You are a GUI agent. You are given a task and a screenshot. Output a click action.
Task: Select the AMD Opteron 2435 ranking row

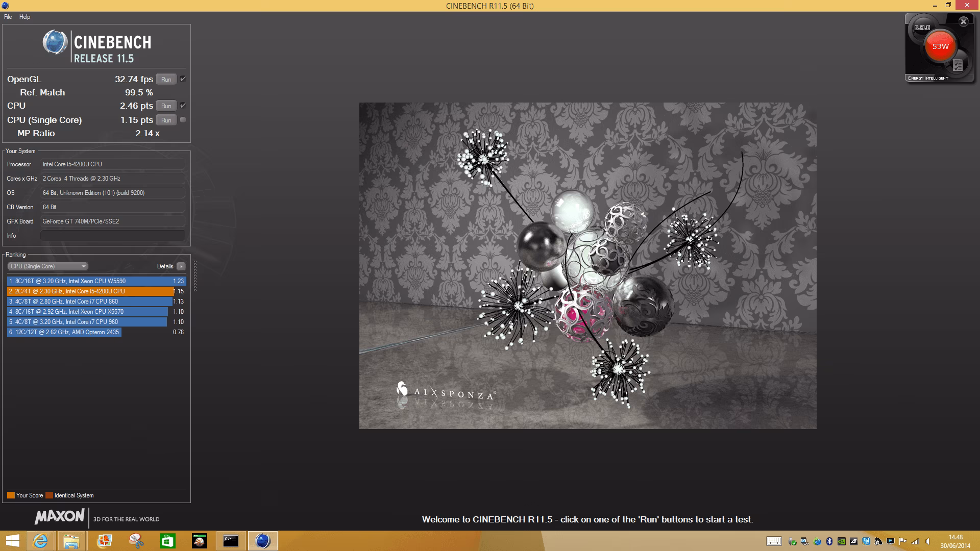96,332
